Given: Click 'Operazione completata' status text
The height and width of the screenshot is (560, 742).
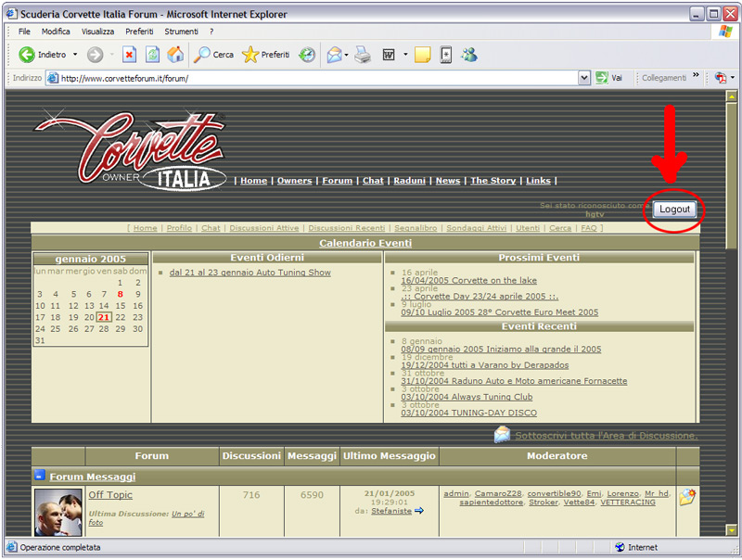Looking at the screenshot, I should click(60, 547).
